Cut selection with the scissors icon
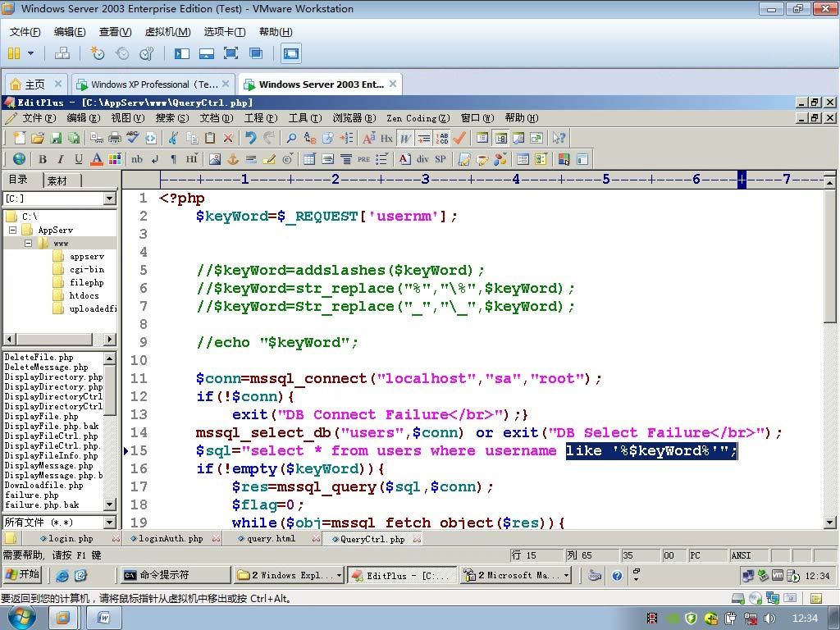 173,138
